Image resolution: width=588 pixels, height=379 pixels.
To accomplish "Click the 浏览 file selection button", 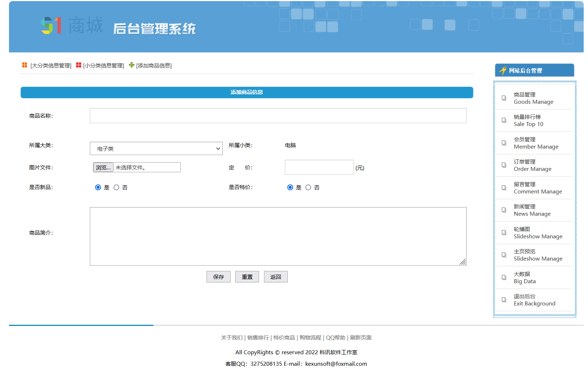I will (103, 167).
